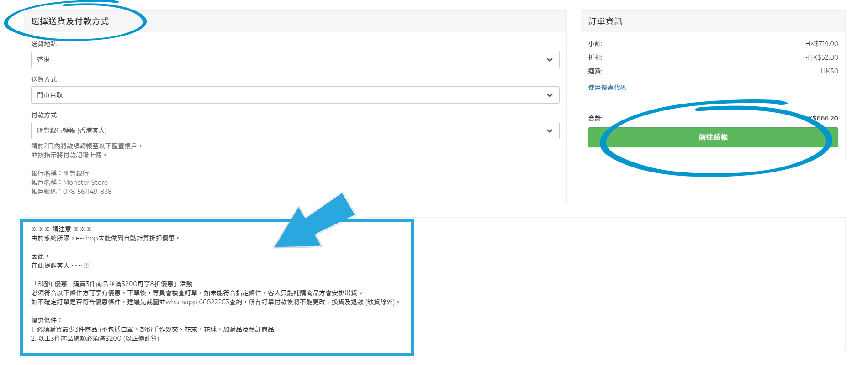This screenshot has width=868, height=365.
Task: Click the subtotal amount HK$719.00
Action: 821,44
